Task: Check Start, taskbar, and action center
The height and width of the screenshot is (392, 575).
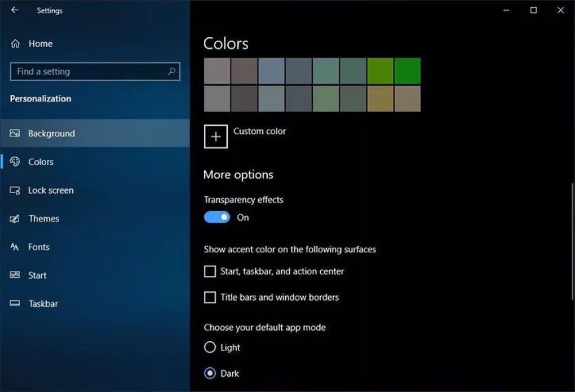Action: coord(210,271)
